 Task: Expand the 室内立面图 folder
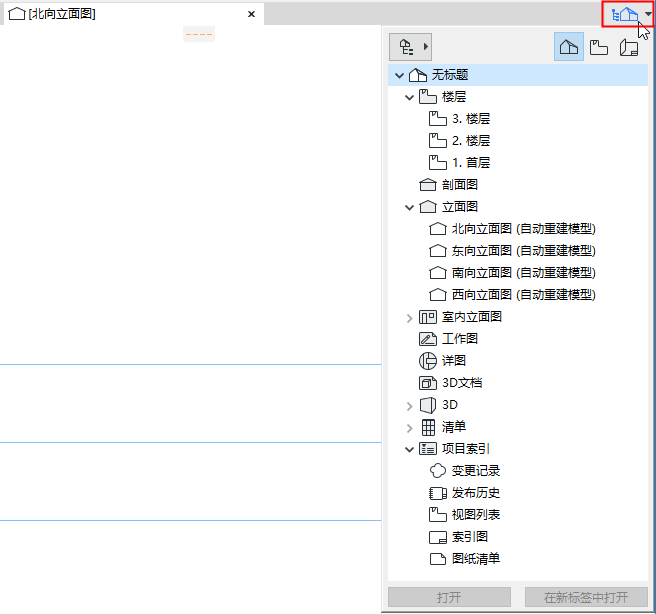tap(410, 318)
